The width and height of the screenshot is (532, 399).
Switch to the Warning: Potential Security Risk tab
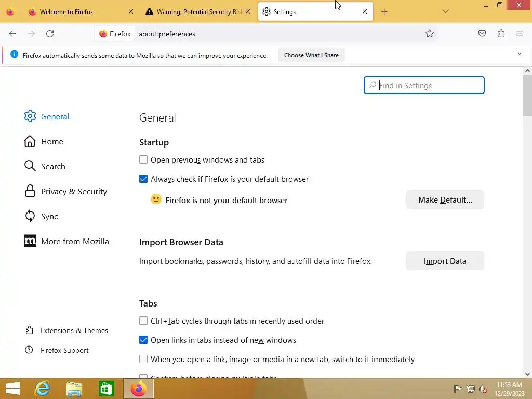[199, 12]
